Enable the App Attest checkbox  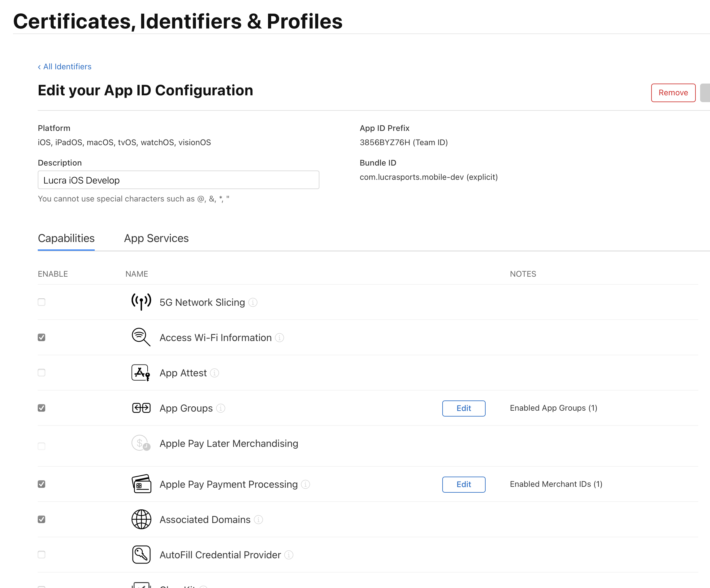(41, 373)
